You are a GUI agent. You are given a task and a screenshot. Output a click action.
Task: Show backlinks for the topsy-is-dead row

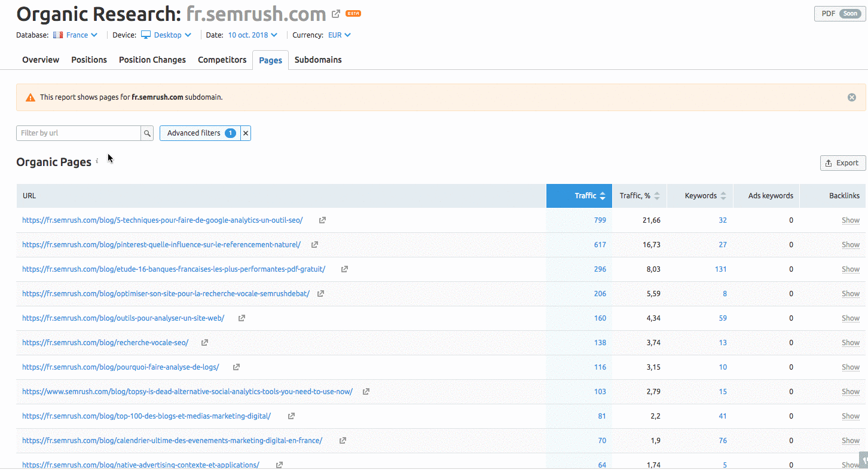pyautogui.click(x=851, y=392)
